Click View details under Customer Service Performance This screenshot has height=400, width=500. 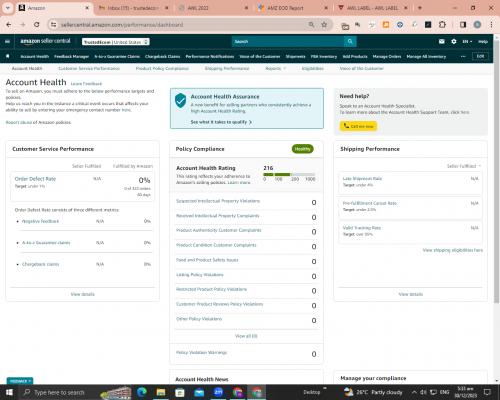[x=83, y=294]
